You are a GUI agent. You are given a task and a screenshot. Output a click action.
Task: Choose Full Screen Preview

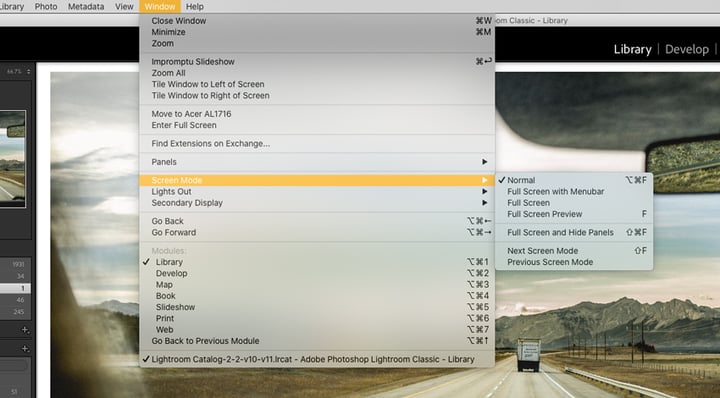(x=574, y=214)
